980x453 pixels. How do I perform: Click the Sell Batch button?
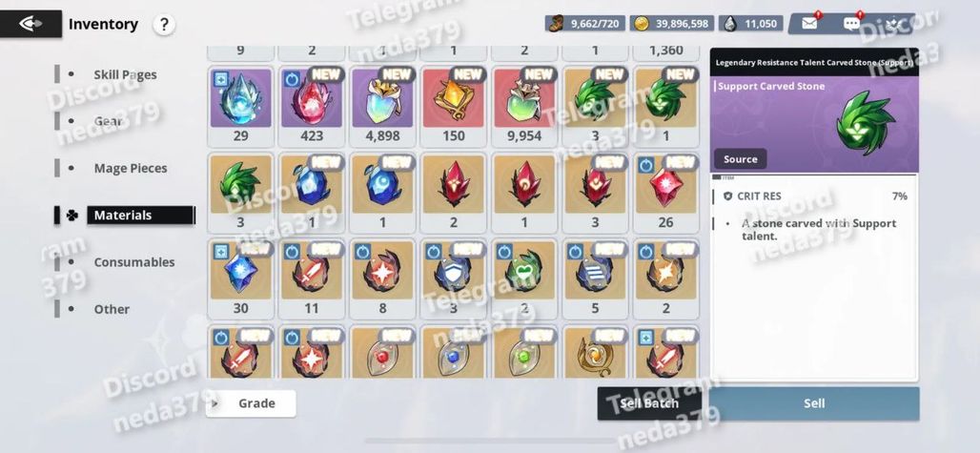[649, 403]
